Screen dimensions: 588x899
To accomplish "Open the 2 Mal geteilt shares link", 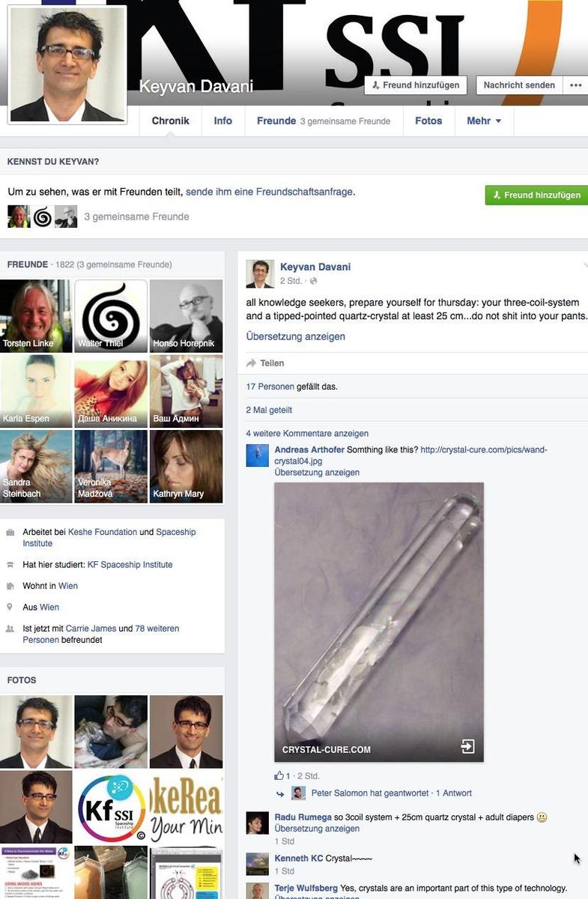I will point(269,410).
